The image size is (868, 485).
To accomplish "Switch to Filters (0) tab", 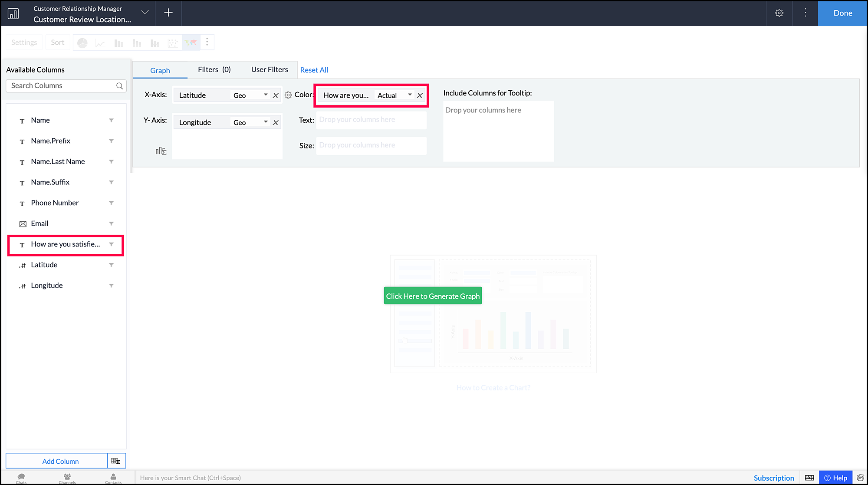I will 214,69.
